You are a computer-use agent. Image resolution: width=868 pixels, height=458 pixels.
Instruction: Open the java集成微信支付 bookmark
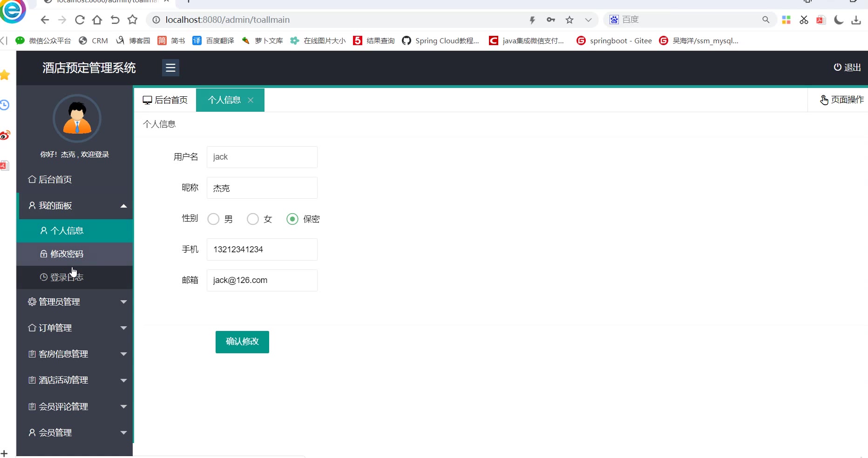(x=527, y=41)
